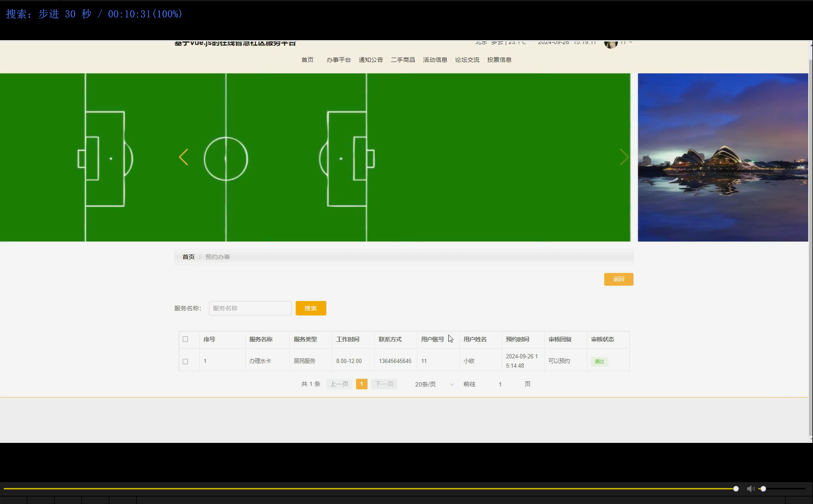Click the green 通过 status tag
Viewport: 813px width, 504px height.
pyautogui.click(x=600, y=362)
